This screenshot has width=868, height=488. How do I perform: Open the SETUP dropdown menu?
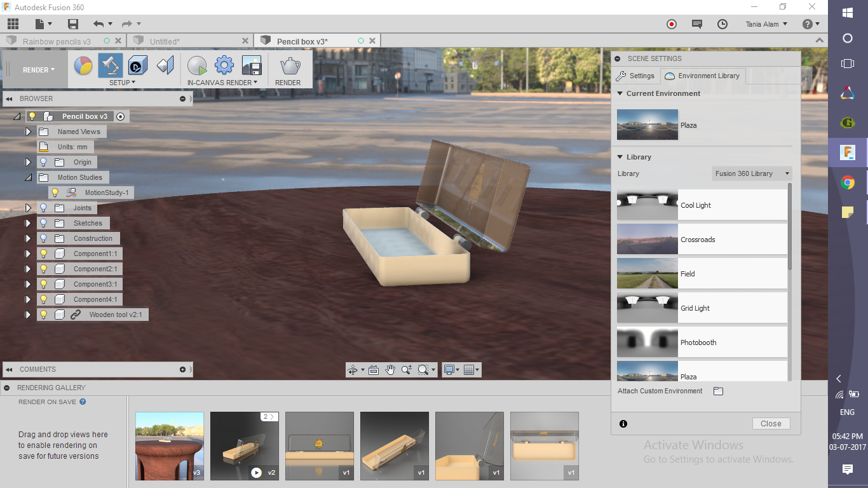tap(122, 83)
